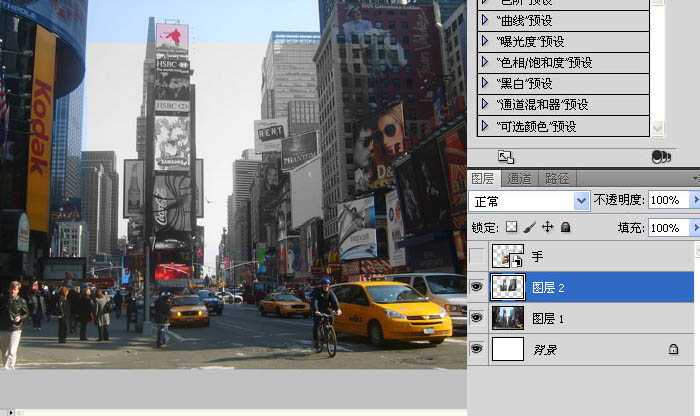This screenshot has height=416, width=700.
Task: Click the lock position move icon
Action: 547,228
